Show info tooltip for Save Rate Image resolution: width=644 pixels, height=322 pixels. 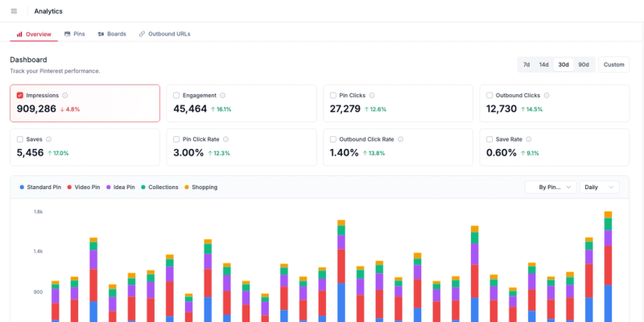[x=529, y=139]
